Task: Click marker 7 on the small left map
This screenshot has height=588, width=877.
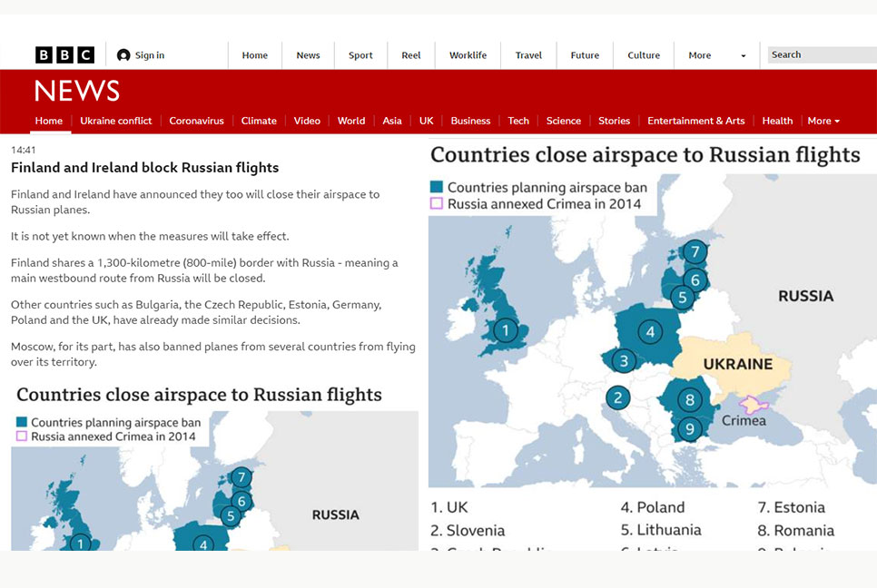Action: click(x=241, y=477)
